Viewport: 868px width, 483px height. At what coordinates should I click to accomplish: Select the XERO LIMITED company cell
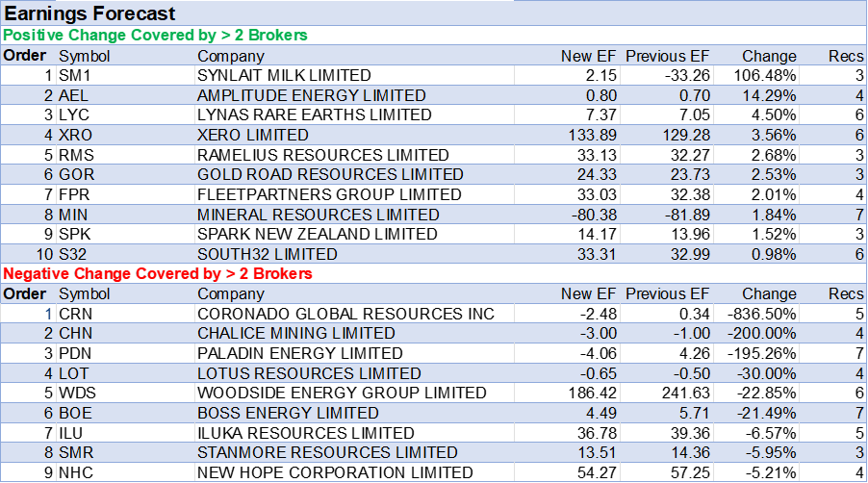(x=252, y=135)
